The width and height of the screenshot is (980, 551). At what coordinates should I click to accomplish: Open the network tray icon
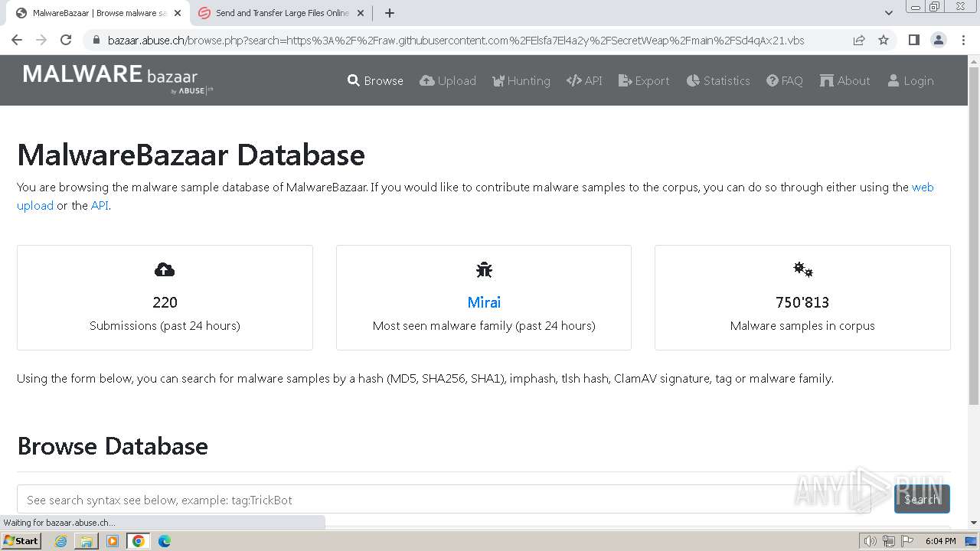(x=888, y=541)
